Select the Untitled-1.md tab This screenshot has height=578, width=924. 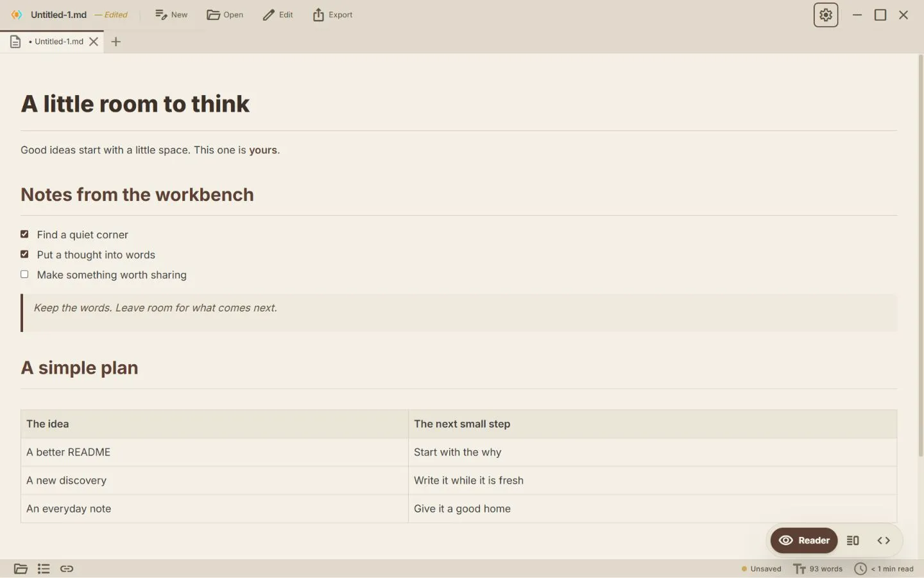tap(52, 42)
